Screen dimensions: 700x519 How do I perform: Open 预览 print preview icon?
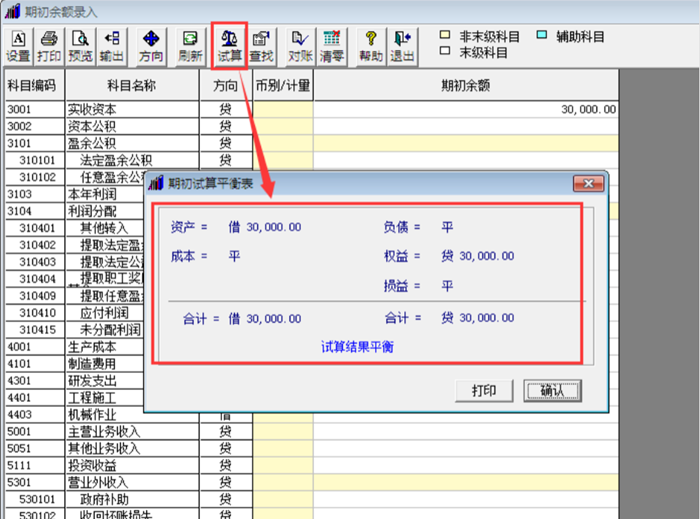tap(80, 46)
